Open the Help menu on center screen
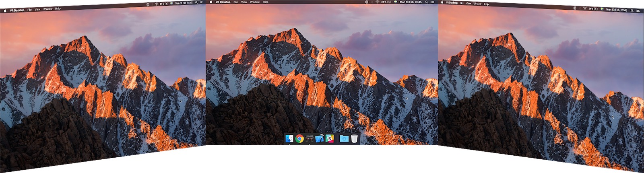Viewport: 644px width, 173px height. point(266,2)
